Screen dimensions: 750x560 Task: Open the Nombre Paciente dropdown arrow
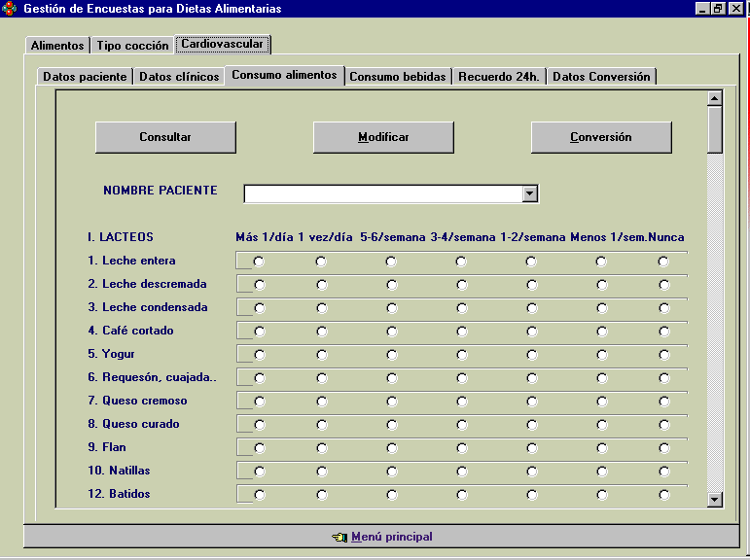coord(529,193)
